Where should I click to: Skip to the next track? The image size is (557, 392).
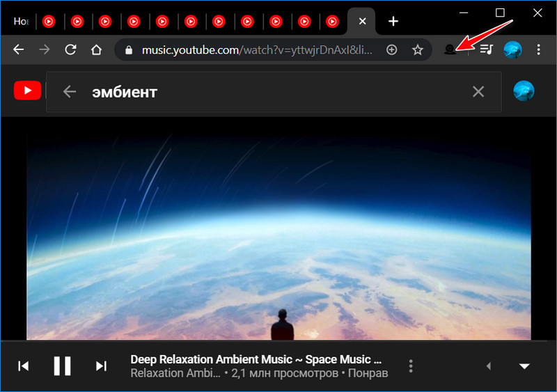point(101,366)
